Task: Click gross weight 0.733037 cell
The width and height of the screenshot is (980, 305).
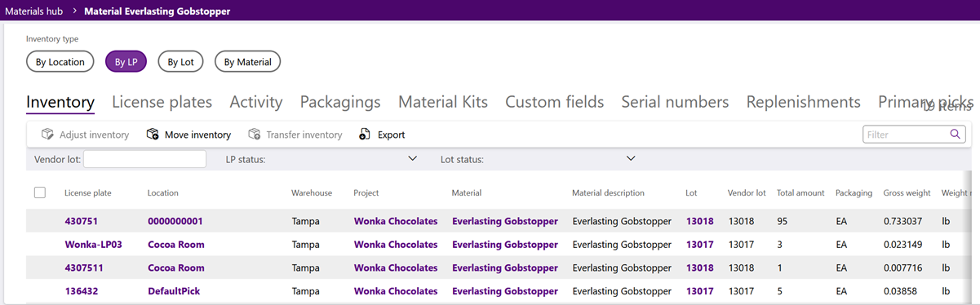Action: click(903, 221)
